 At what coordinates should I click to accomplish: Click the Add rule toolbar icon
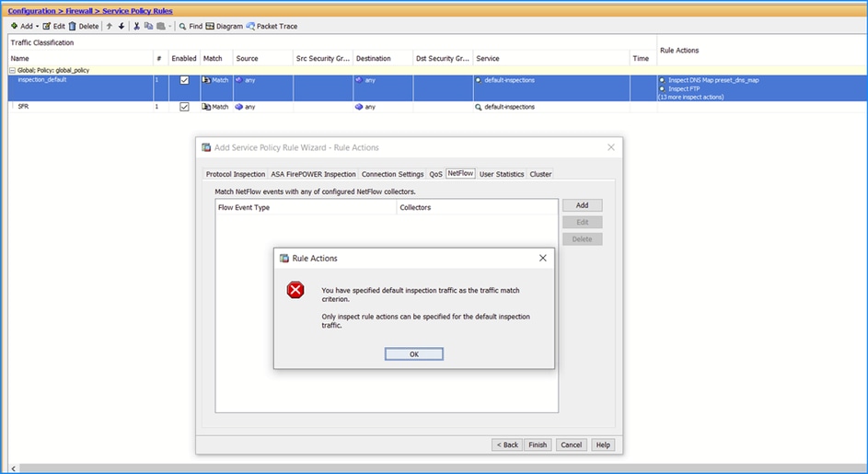coord(15,26)
